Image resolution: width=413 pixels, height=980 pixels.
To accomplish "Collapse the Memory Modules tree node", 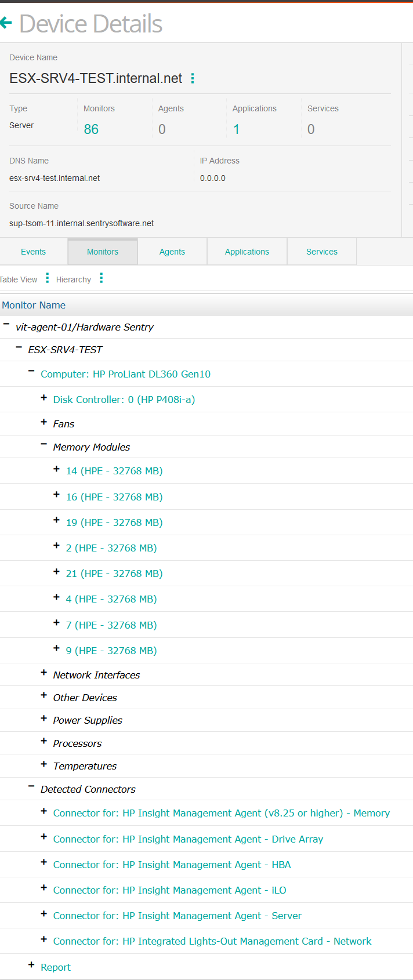I will 44,445.
